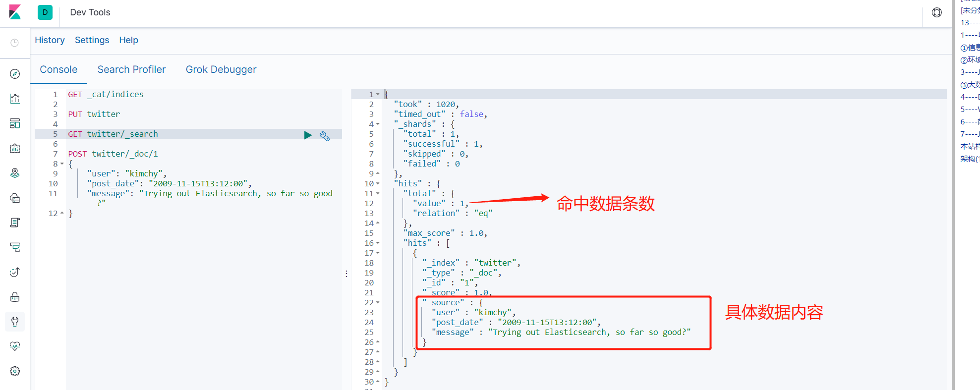Collapse response root object at line 1
The image size is (980, 390).
tap(378, 94)
